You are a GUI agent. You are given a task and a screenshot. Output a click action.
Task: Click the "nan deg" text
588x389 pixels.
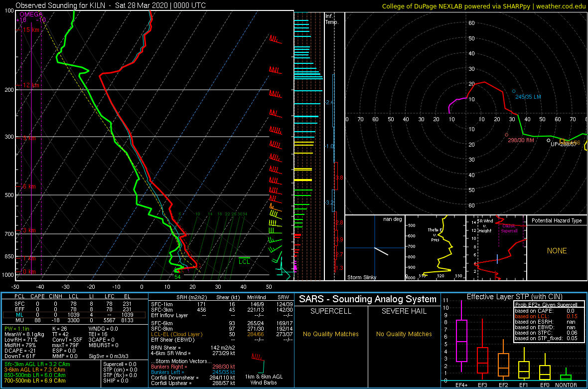392,219
